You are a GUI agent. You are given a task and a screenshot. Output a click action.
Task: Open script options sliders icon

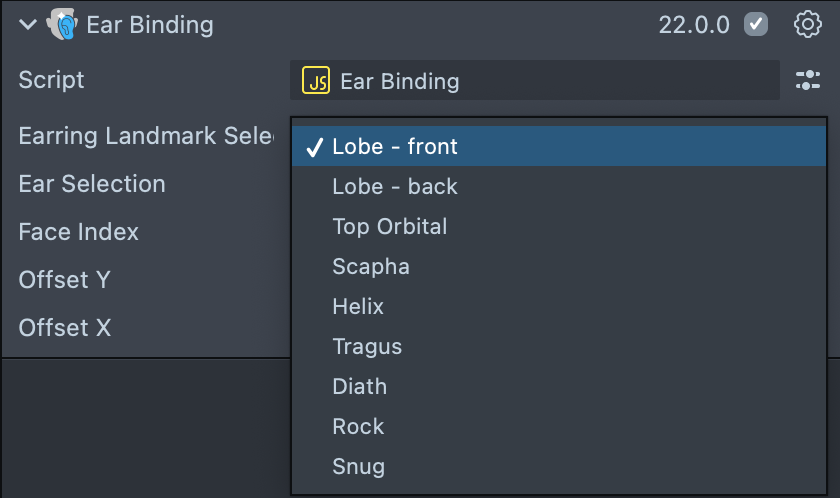point(807,81)
